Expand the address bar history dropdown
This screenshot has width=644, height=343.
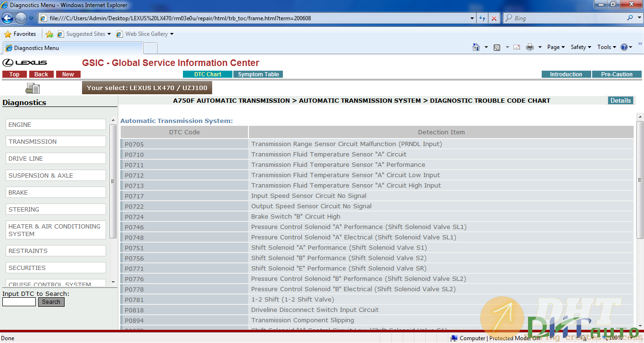[x=472, y=18]
